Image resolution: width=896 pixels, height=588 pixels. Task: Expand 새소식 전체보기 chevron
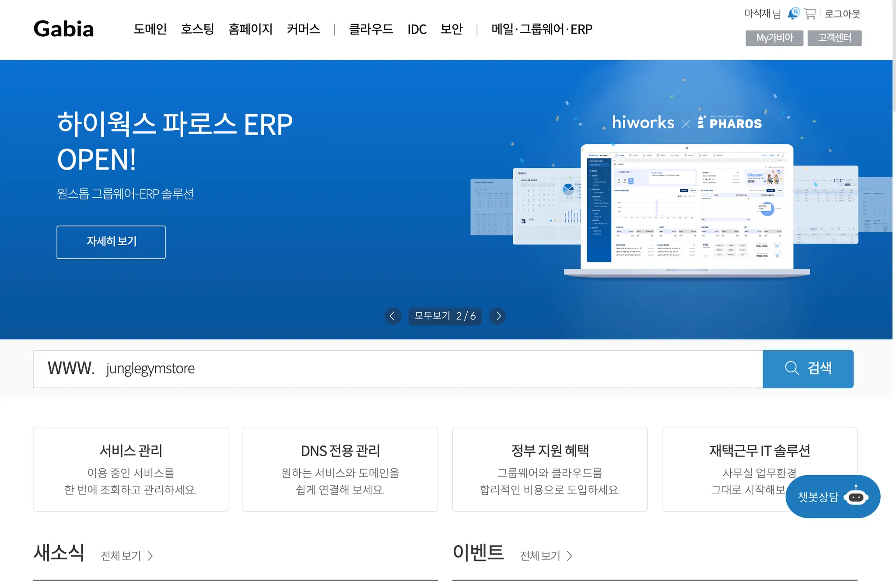150,556
